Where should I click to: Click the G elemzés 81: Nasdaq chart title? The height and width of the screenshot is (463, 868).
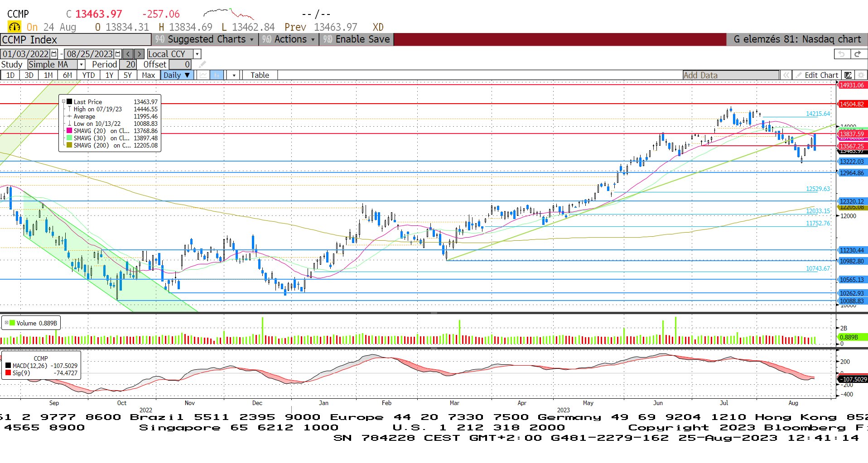click(797, 39)
